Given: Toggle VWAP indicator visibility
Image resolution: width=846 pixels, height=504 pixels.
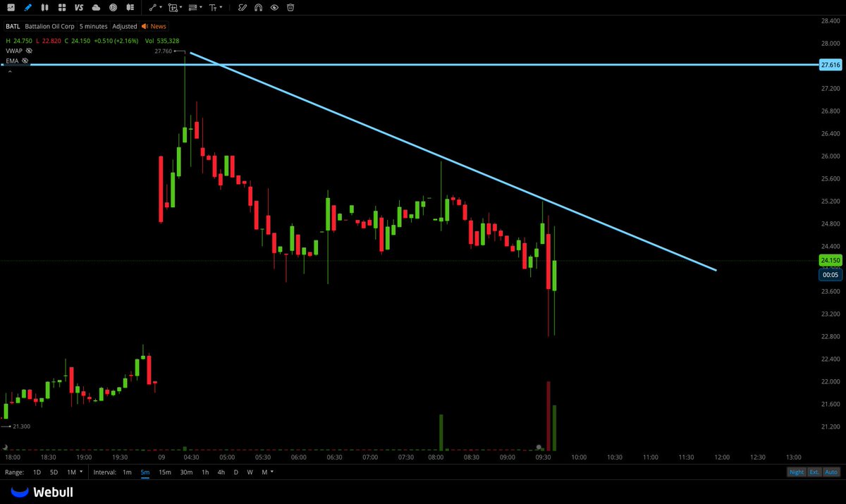Looking at the screenshot, I should [x=28, y=51].
